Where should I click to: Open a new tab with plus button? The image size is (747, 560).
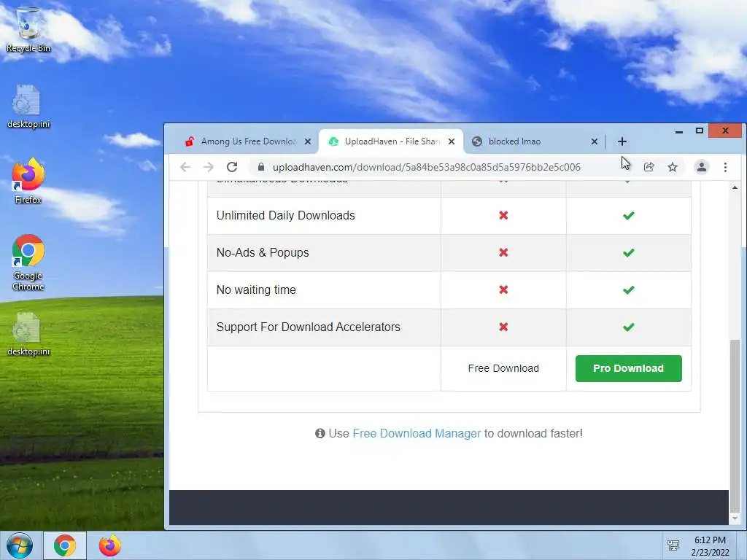(x=622, y=141)
